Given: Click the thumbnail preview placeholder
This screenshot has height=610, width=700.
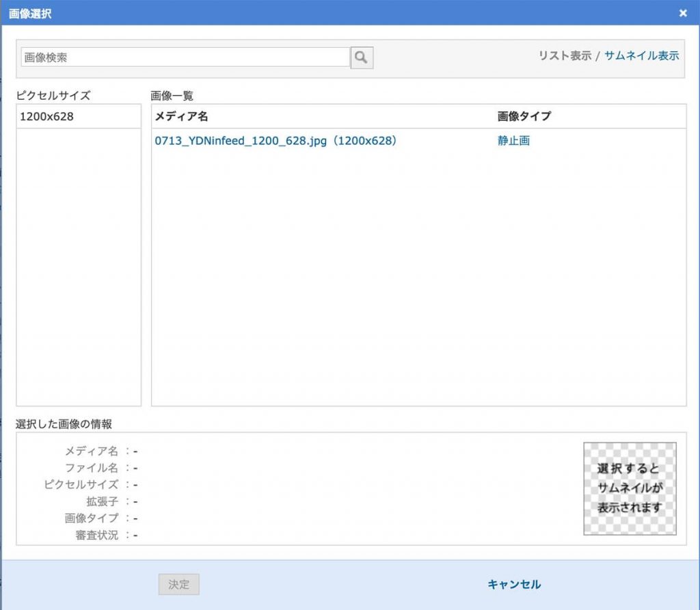Looking at the screenshot, I should (x=630, y=488).
